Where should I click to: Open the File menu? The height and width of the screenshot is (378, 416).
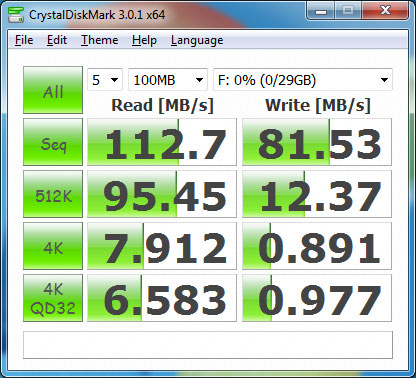(24, 40)
